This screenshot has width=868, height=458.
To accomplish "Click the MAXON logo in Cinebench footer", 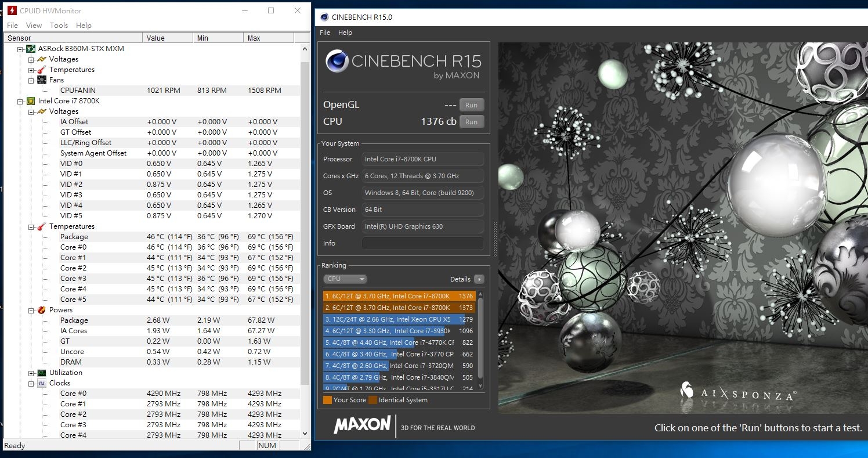I will pos(362,424).
